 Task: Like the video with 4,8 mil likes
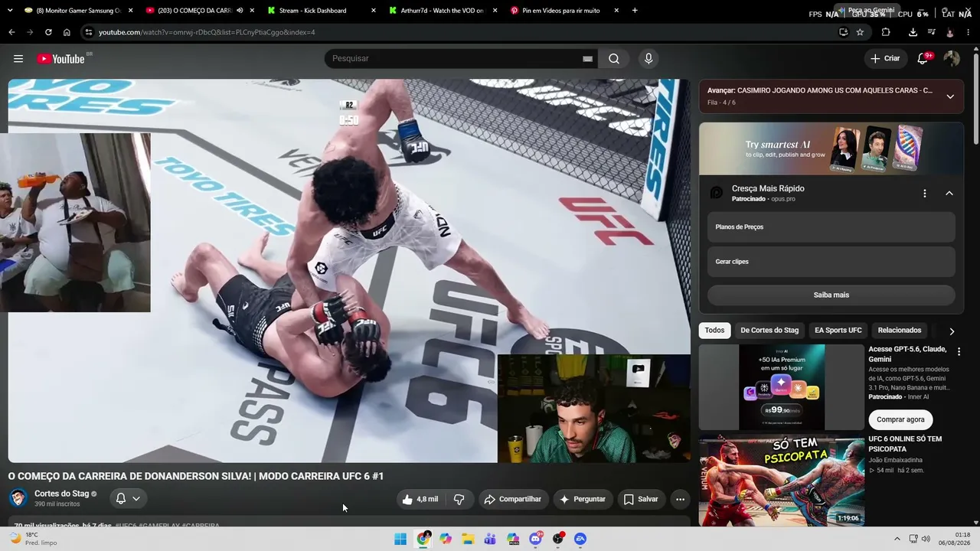(420, 499)
